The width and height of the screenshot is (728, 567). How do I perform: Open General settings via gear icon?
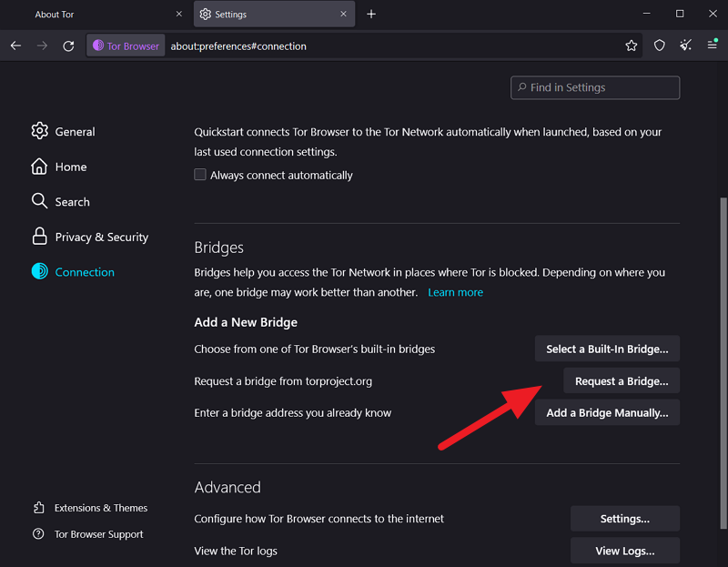40,131
